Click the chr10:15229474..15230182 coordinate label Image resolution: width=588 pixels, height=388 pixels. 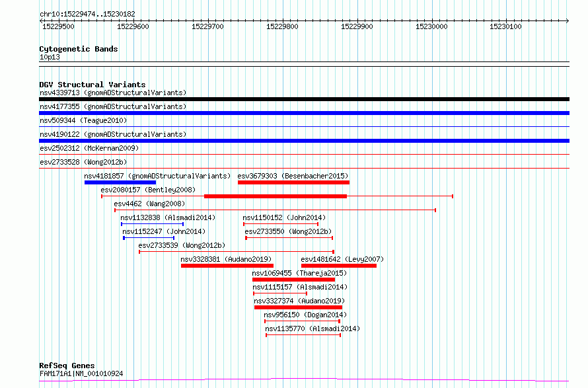click(x=87, y=15)
